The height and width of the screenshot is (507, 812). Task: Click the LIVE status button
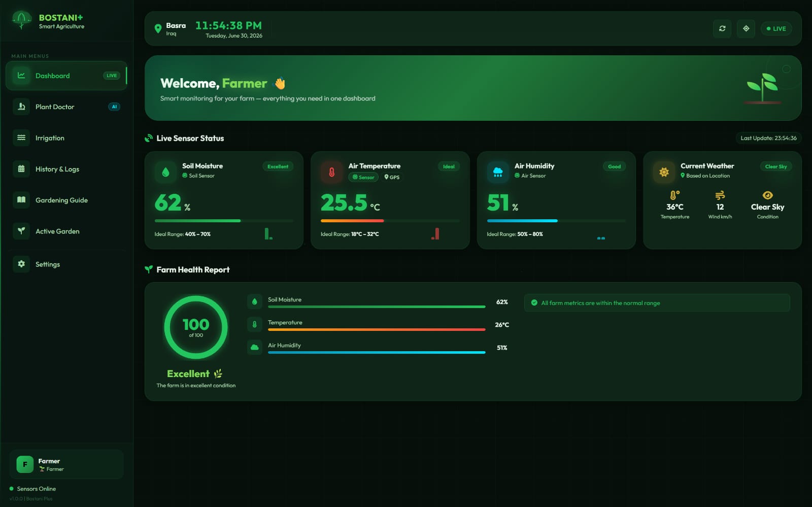(776, 28)
